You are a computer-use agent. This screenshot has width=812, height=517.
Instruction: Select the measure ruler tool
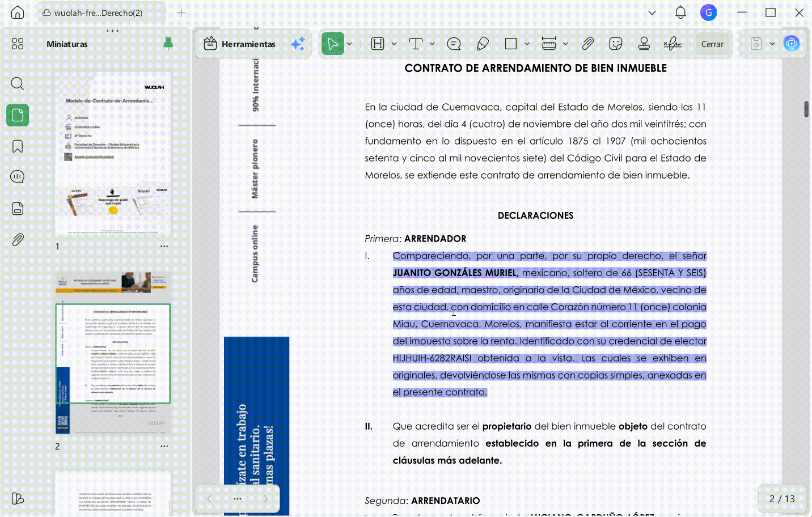[549, 44]
